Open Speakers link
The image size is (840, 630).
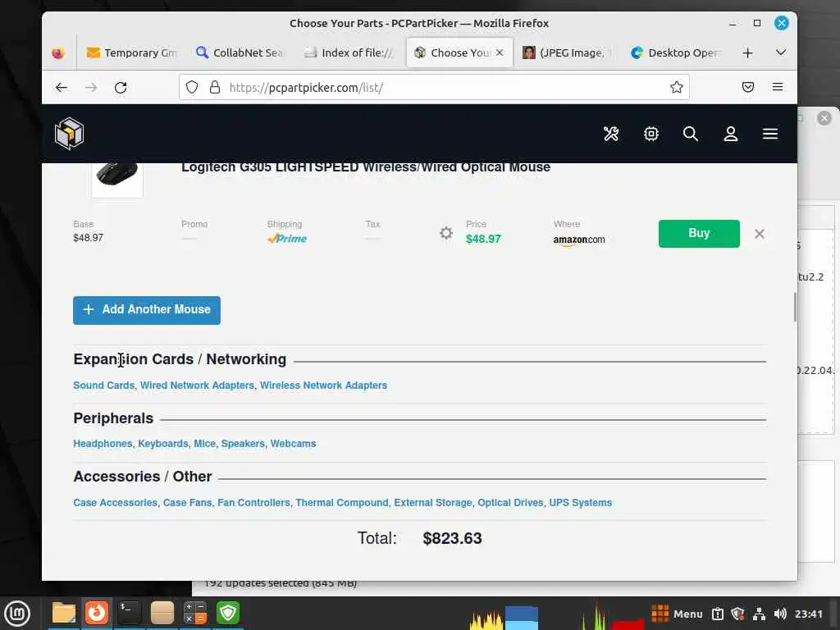[x=243, y=444]
